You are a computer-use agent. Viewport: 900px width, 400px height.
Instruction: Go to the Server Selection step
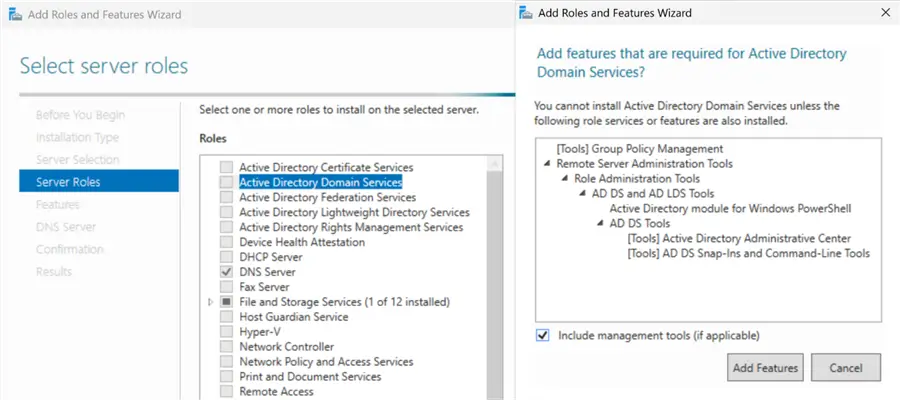[77, 160]
